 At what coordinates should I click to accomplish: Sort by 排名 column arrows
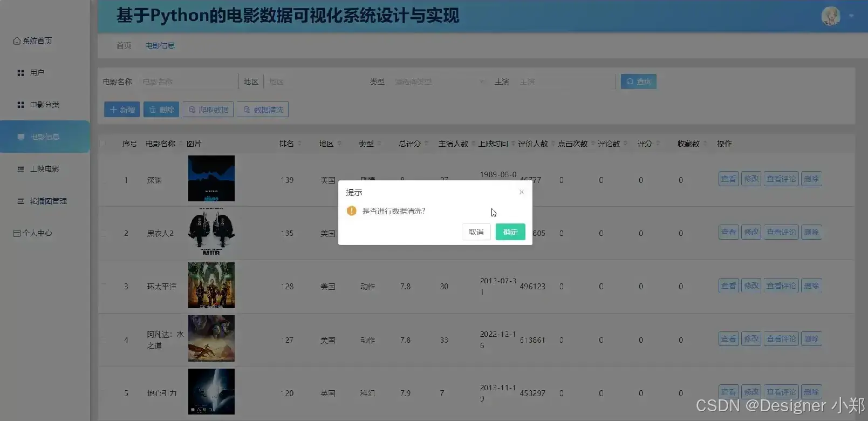pos(299,144)
